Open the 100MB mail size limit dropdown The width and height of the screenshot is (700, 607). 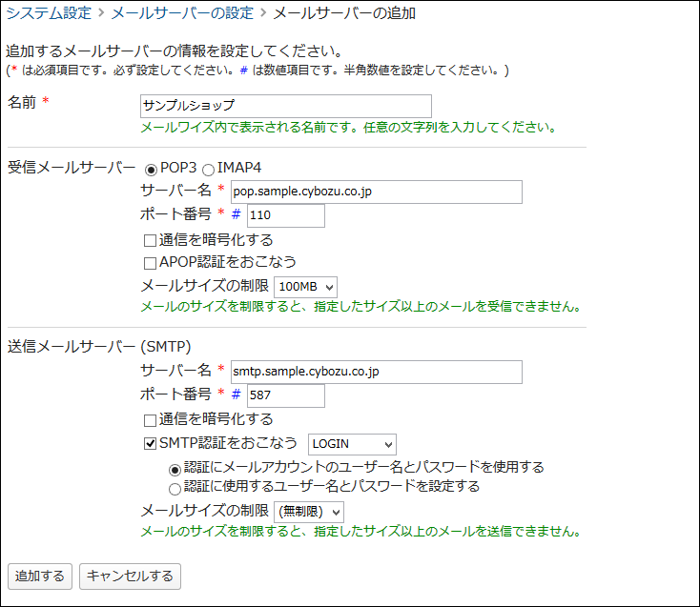tap(305, 286)
